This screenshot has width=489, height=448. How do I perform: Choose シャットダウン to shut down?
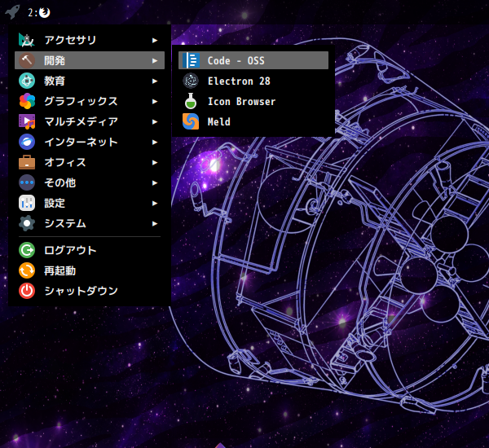[90, 291]
